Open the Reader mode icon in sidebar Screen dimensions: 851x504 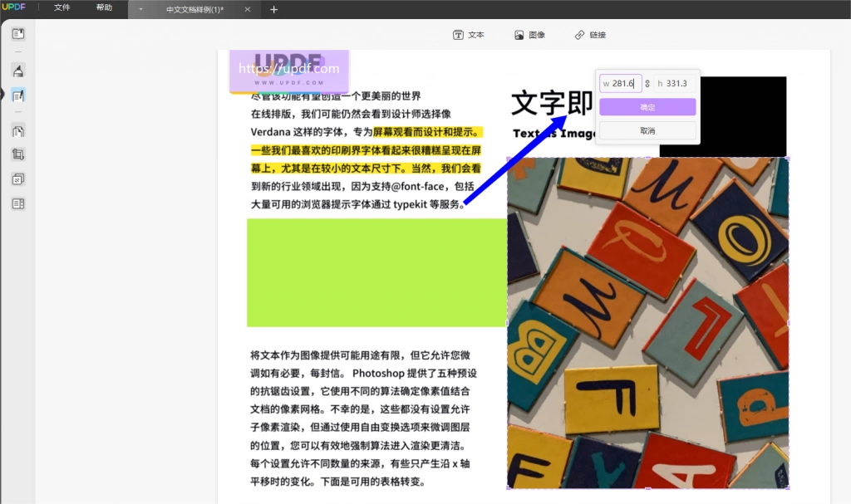coord(18,34)
